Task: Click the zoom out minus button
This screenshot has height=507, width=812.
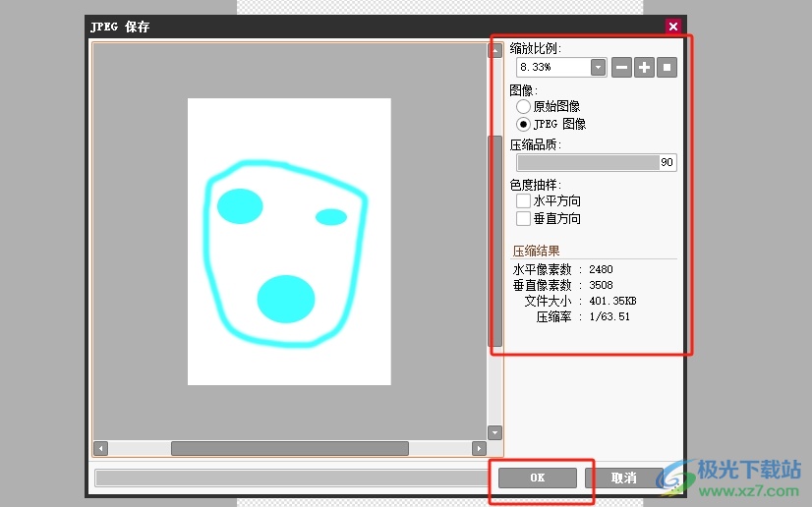Action: pos(621,67)
